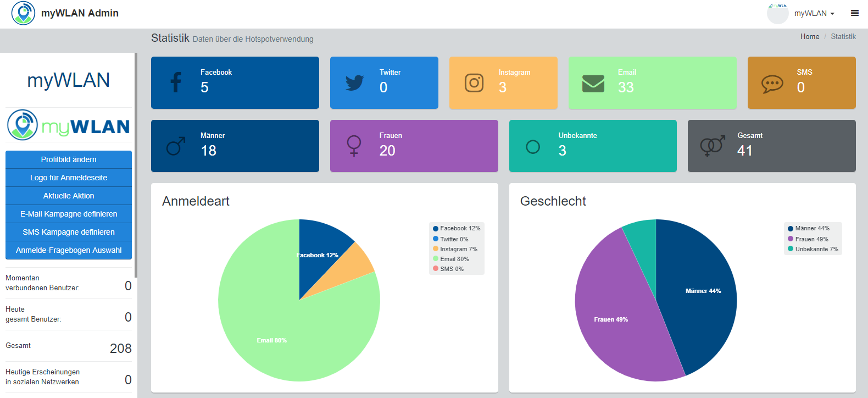Click the Email envelope icon
Viewport: 868px width, 398px height.
(x=593, y=84)
